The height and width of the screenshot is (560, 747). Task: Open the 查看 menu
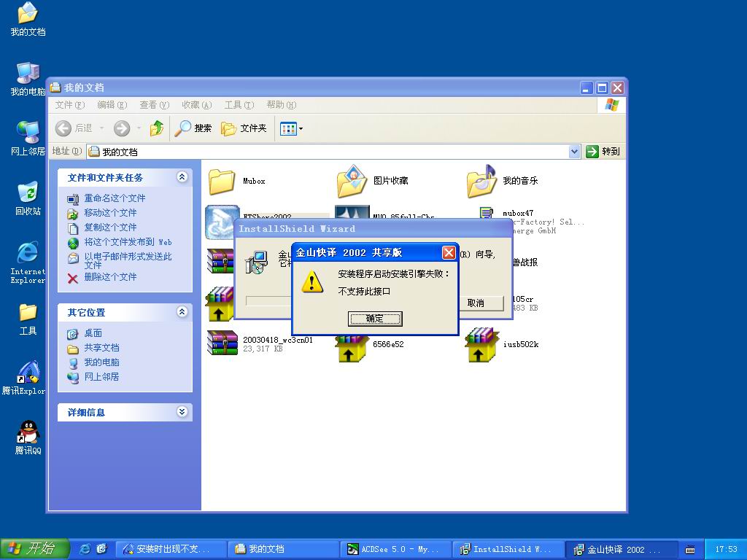click(155, 105)
